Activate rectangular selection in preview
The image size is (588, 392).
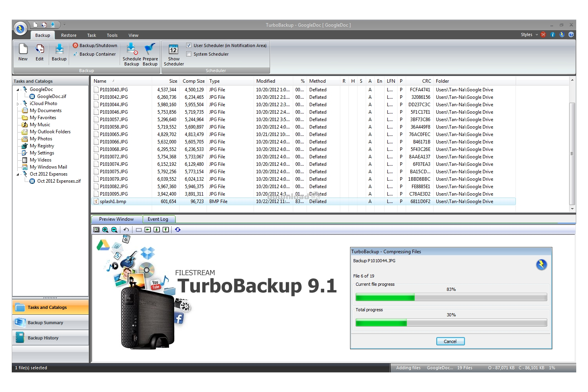click(x=138, y=230)
